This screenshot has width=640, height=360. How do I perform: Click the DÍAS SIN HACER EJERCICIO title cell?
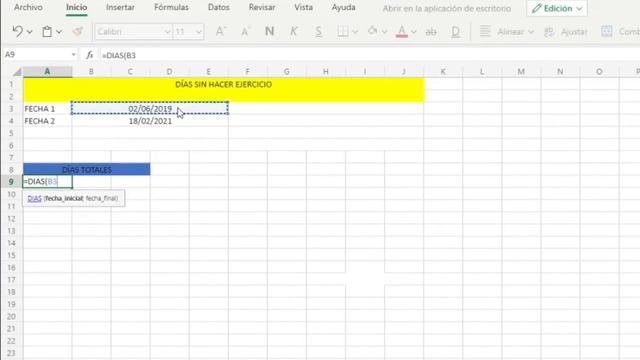(224, 90)
